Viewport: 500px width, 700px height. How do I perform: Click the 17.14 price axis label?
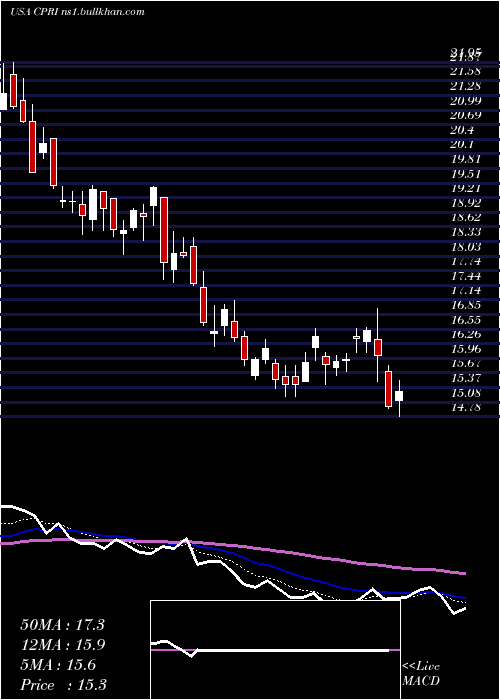466,291
